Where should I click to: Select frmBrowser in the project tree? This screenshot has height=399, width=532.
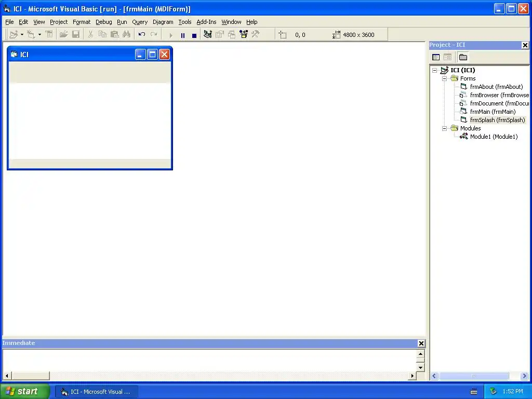(x=499, y=96)
